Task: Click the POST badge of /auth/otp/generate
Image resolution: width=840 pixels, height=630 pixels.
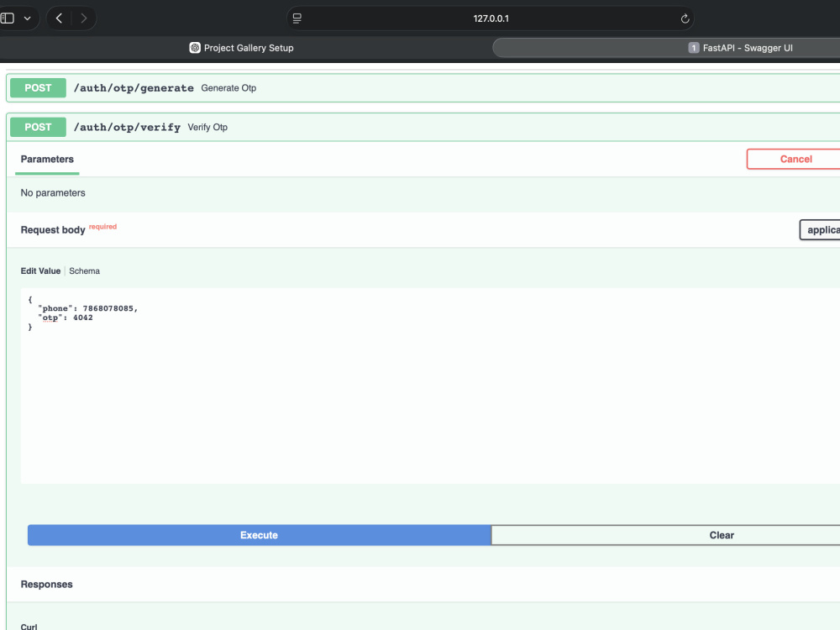Action: tap(38, 88)
